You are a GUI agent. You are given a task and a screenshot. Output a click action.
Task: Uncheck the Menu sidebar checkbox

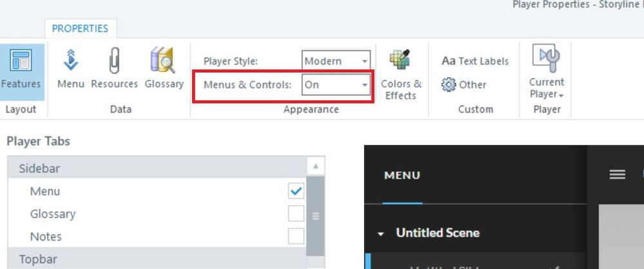296,191
